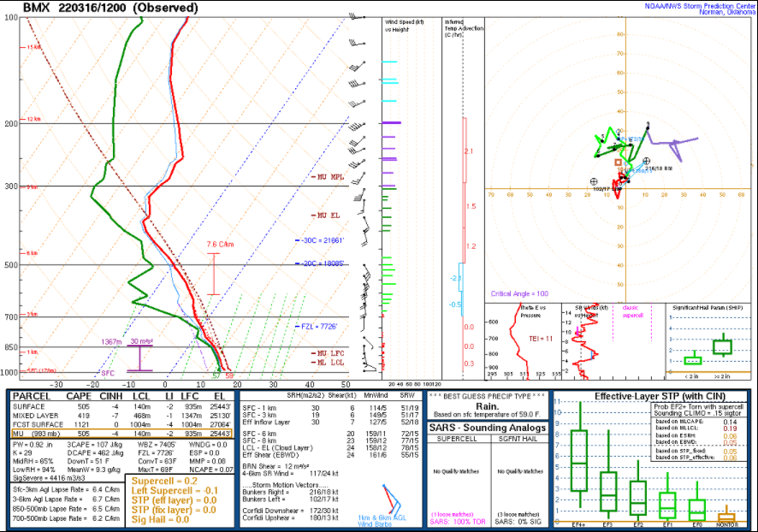Click 'Based on sfc temperature of 59.0 F.'
This screenshot has width=758, height=532.
coord(487,414)
